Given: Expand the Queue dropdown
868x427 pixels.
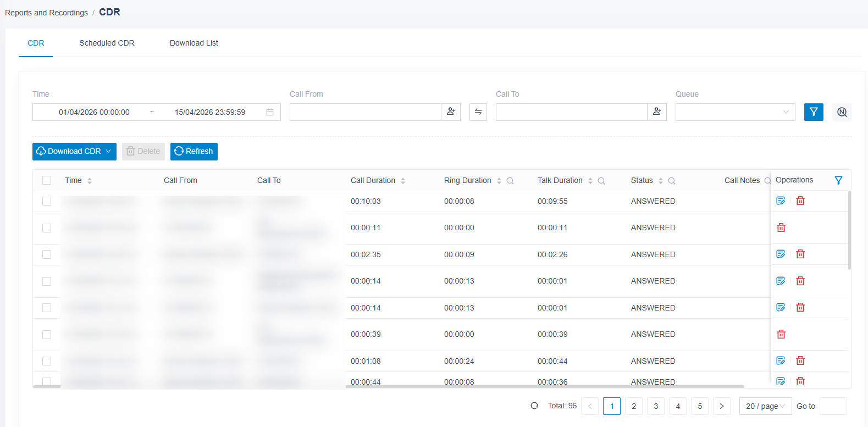Looking at the screenshot, I should [x=736, y=112].
